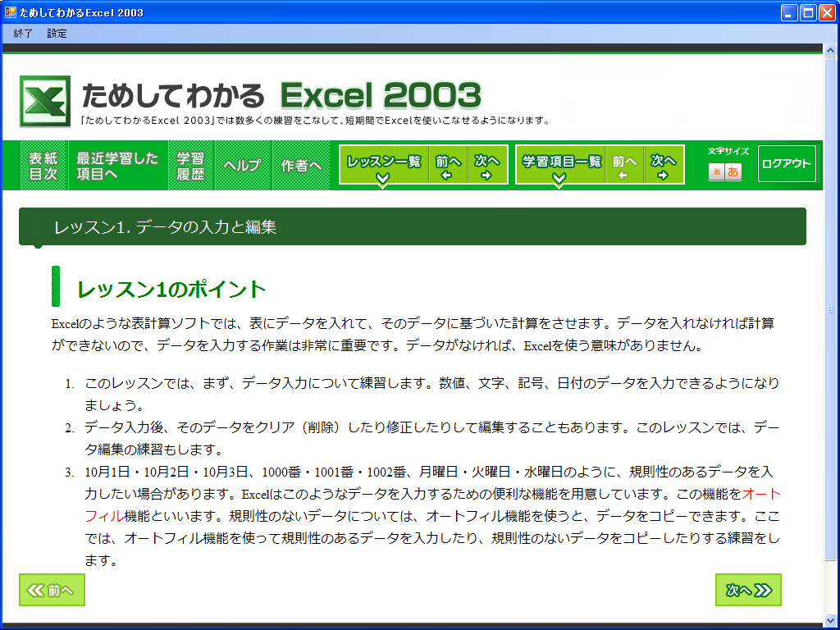Open the 学習履歴 page
Image resolution: width=840 pixels, height=630 pixels.
tap(190, 166)
